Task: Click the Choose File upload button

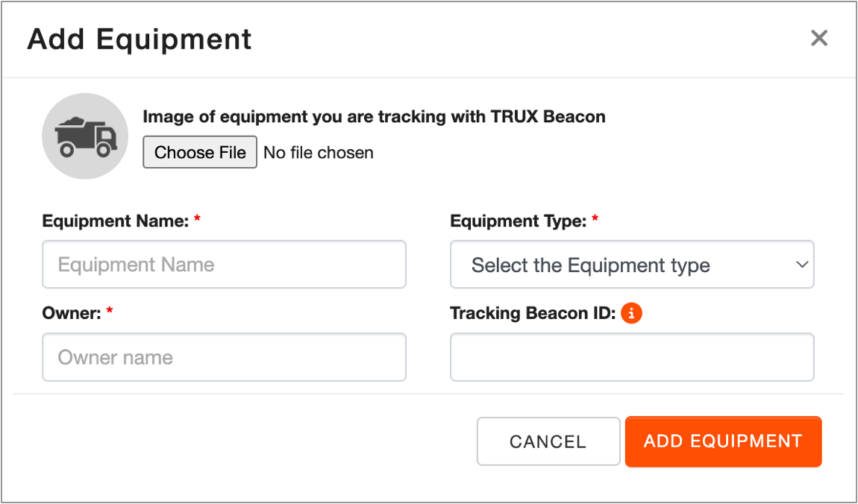Action: 199,152
